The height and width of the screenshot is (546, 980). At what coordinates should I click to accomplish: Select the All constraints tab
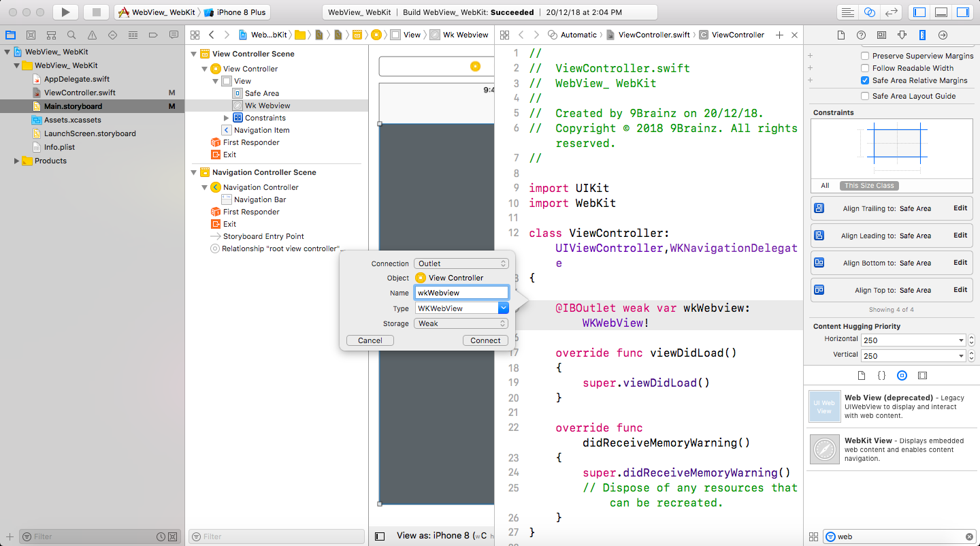pyautogui.click(x=825, y=186)
